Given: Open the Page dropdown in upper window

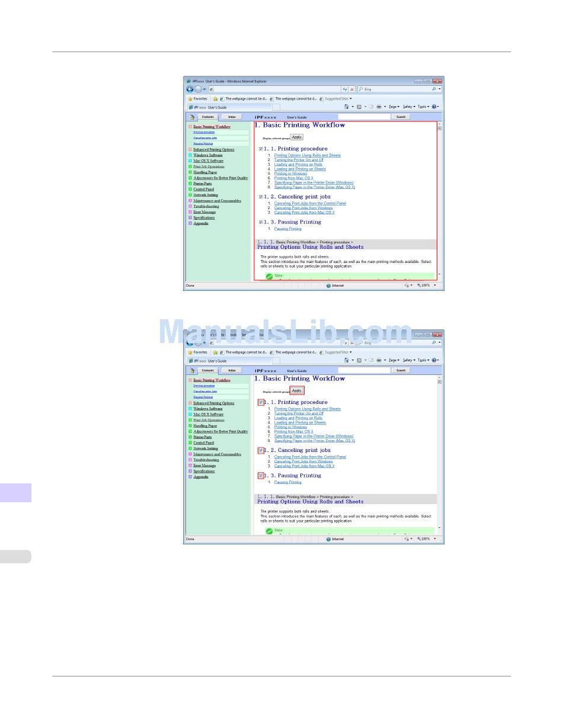Looking at the screenshot, I should pos(394,107).
